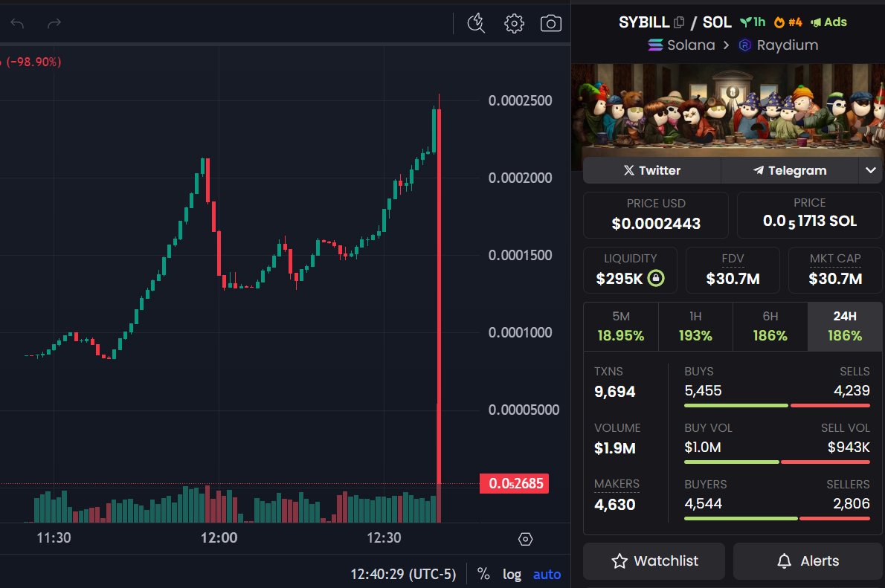Switch to the 5M timeframe tab
Image resolution: width=885 pixels, height=588 pixels.
pyautogui.click(x=621, y=326)
